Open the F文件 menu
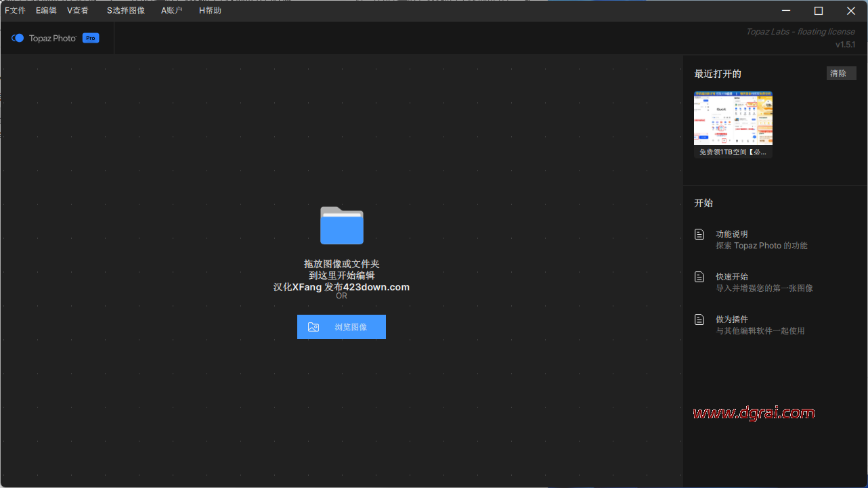 click(x=15, y=11)
